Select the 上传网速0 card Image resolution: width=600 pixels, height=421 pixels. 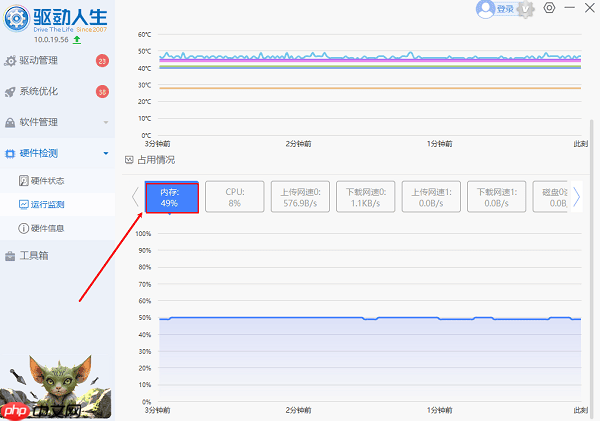[300, 197]
